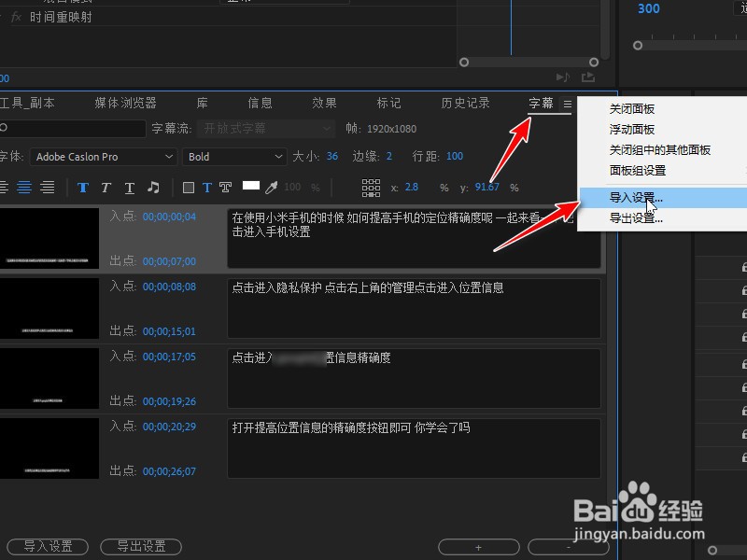Click y position value 91.67
This screenshot has height=560, width=747.
[486, 188]
